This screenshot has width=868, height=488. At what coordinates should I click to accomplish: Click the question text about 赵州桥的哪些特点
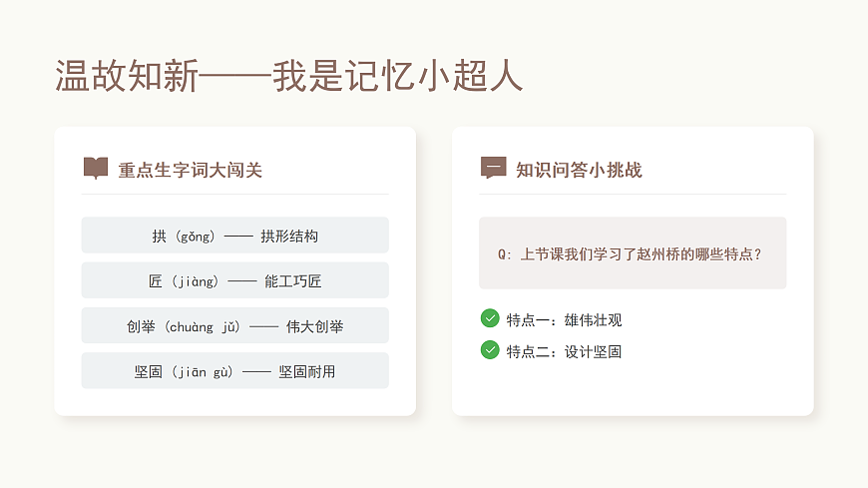[642, 254]
